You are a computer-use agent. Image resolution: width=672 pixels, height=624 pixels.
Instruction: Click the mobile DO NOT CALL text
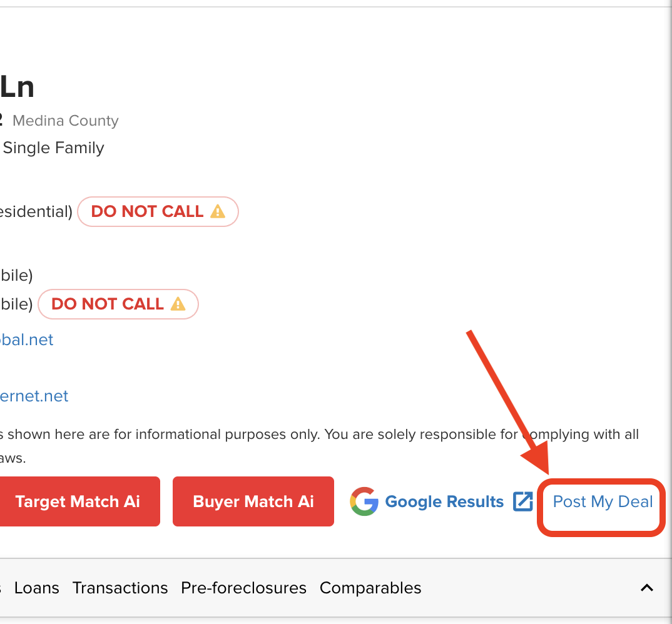pos(107,304)
